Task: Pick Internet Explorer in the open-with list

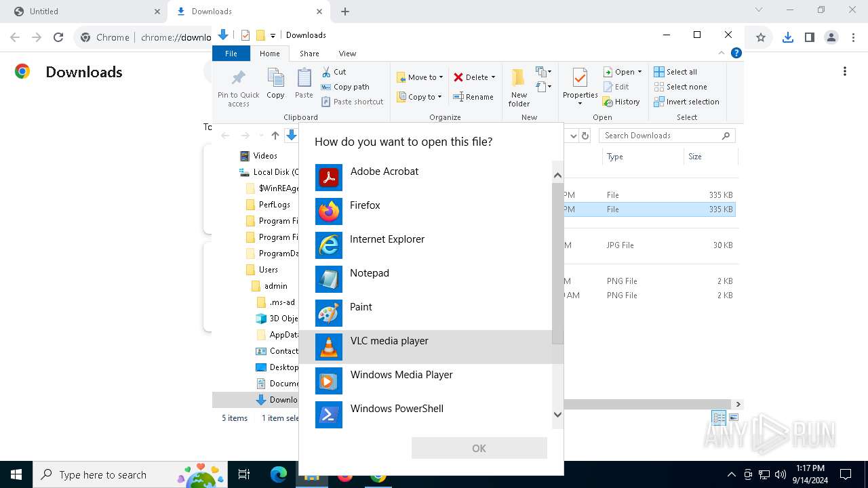Action: click(425, 245)
